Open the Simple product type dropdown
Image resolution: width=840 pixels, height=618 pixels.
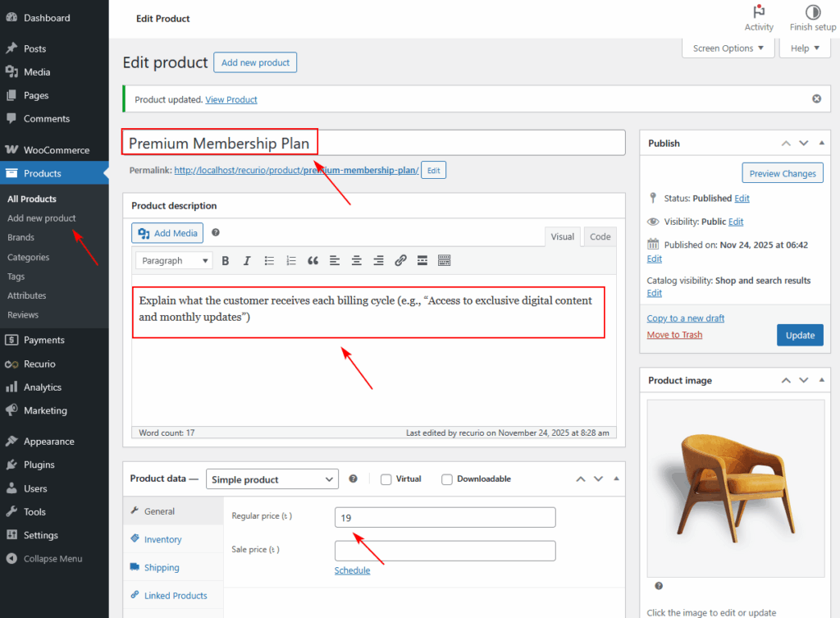[x=272, y=478]
